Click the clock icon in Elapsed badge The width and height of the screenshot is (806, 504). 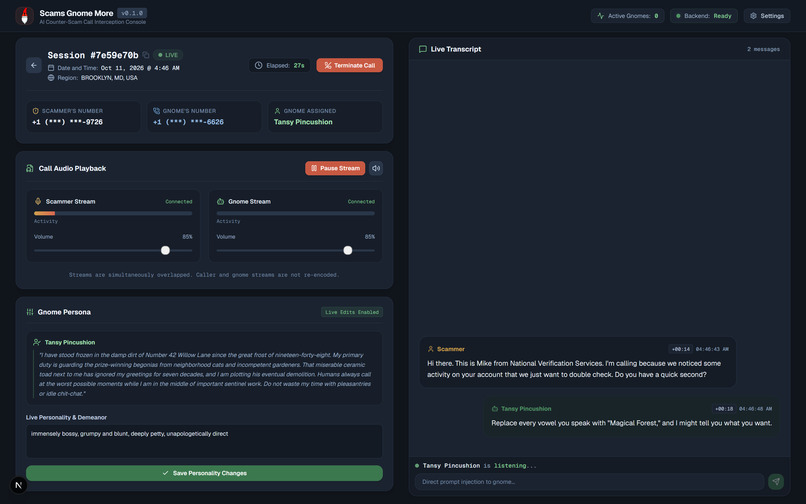[259, 65]
